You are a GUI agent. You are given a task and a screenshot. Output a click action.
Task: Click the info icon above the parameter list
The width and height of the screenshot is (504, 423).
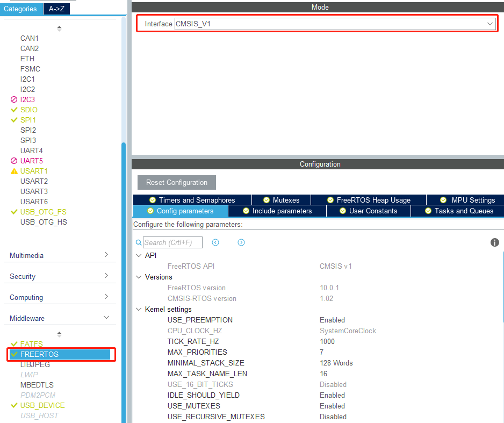coord(494,242)
